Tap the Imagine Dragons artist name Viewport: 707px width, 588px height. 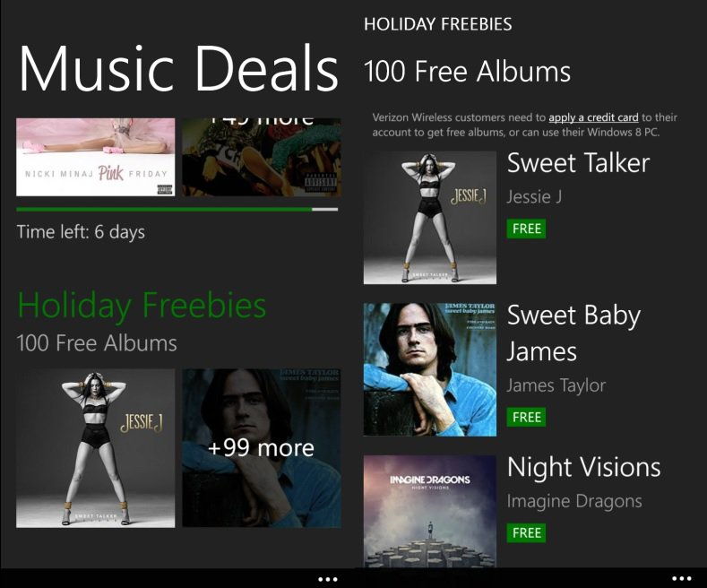click(574, 501)
